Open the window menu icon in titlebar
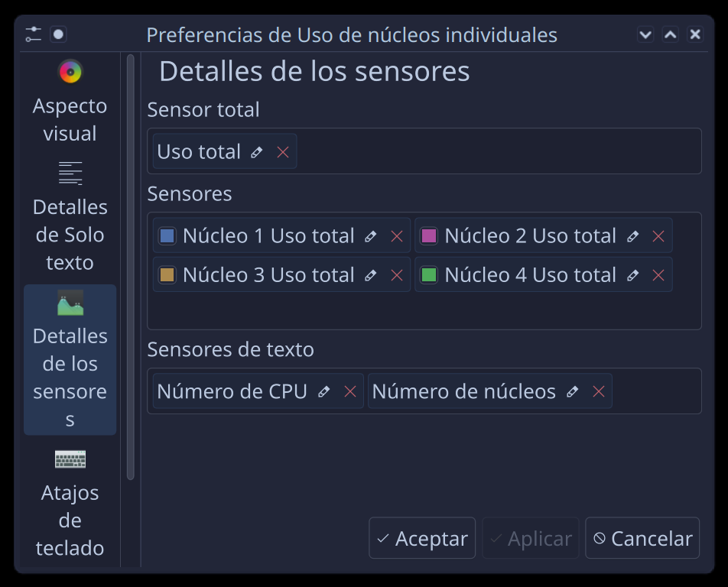This screenshot has width=728, height=587. (33, 34)
